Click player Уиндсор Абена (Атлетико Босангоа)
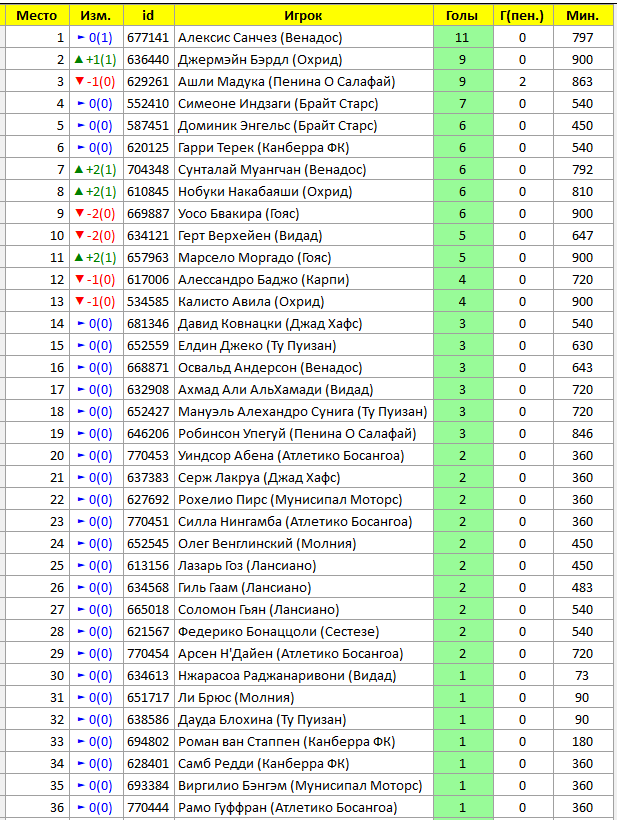 click(x=291, y=455)
